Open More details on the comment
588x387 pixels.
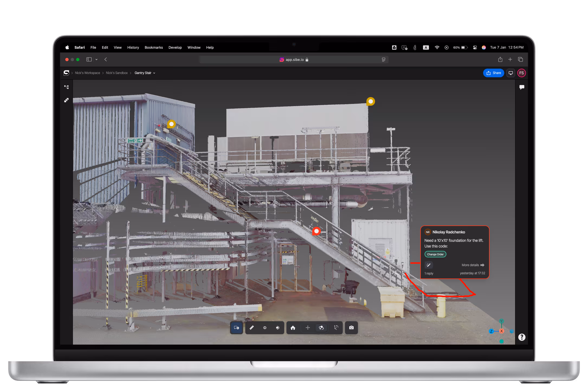tap(473, 265)
